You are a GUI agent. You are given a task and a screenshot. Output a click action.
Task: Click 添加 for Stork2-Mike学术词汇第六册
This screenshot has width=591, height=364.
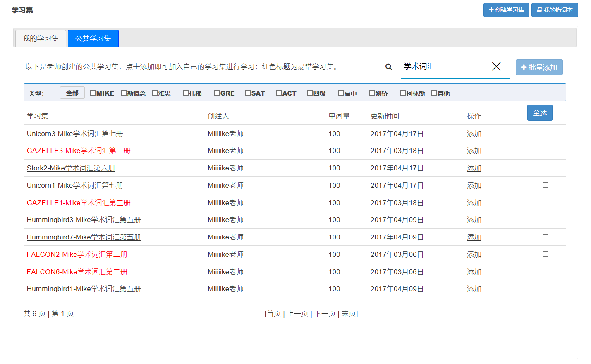474,168
